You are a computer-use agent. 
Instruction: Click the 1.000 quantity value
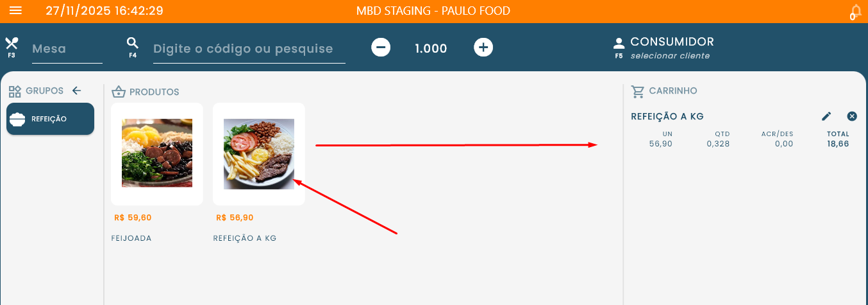[x=431, y=48]
